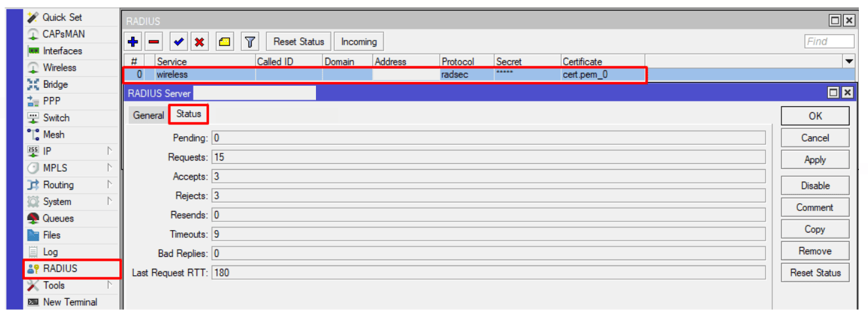Click Comment button
868x310 pixels.
point(815,207)
